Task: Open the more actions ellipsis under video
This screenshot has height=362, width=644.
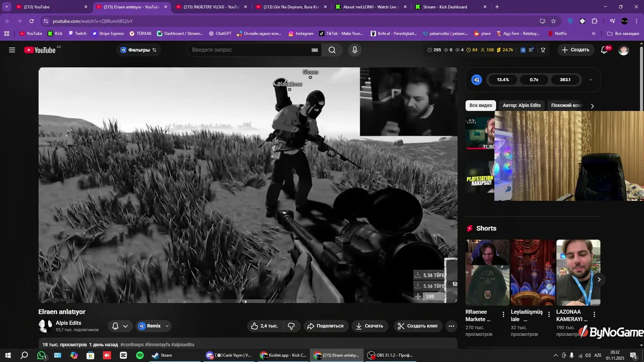Action: [451, 326]
